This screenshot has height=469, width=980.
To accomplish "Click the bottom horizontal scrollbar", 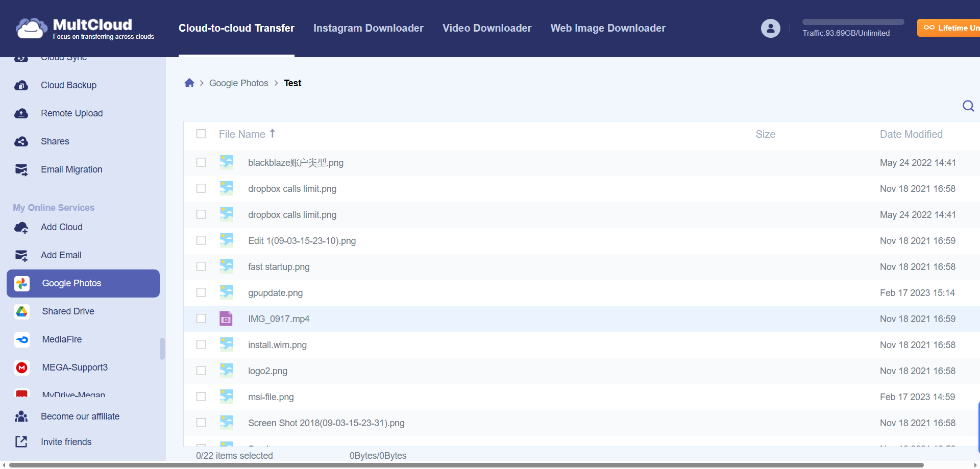I will click(x=467, y=465).
